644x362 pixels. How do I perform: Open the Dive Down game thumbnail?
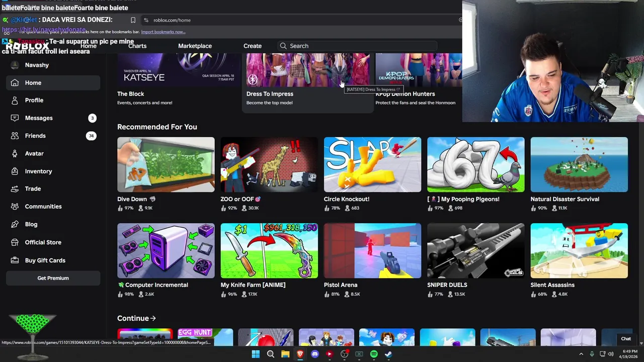point(166,164)
